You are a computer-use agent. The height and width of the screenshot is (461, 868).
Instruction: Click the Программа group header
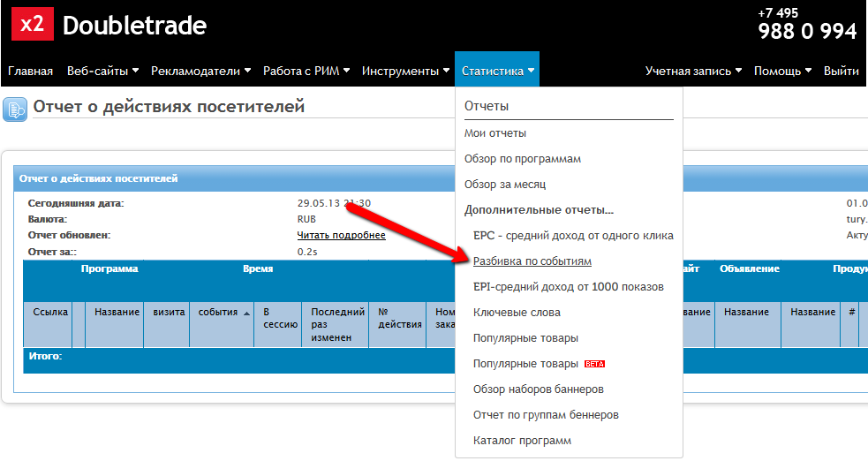coord(109,269)
